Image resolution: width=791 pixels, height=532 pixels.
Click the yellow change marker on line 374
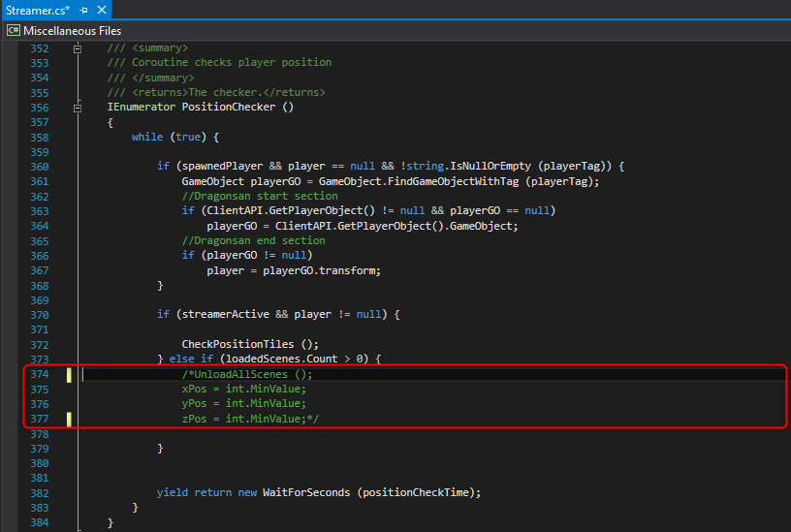click(70, 374)
